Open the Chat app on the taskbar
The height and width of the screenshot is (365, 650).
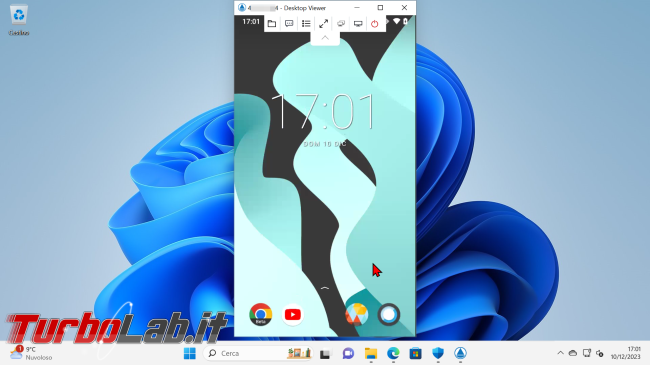tap(348, 353)
